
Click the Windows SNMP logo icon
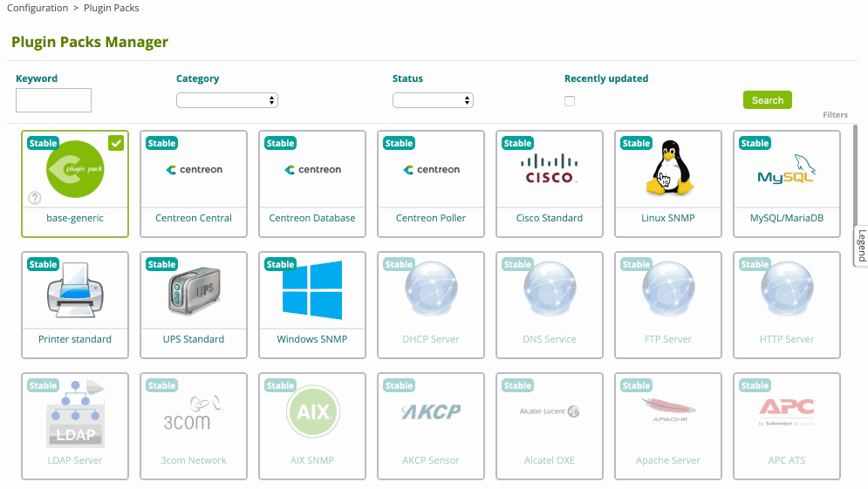[312, 290]
